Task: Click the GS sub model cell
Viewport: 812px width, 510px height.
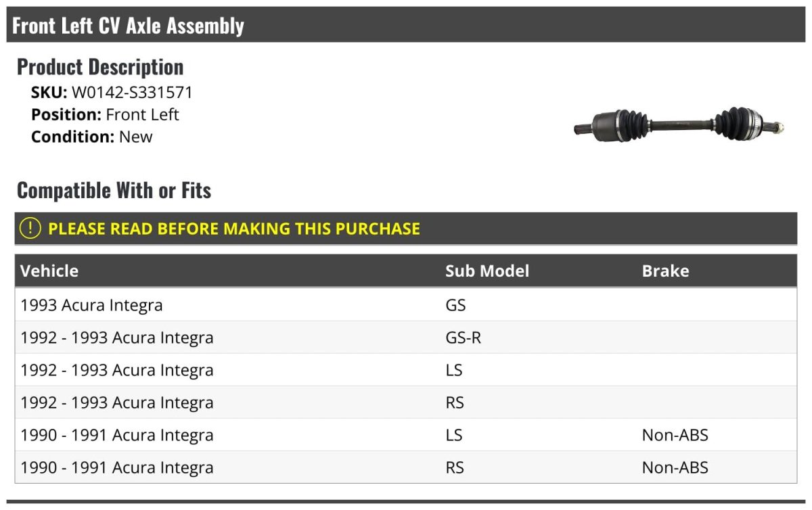Action: [x=455, y=305]
